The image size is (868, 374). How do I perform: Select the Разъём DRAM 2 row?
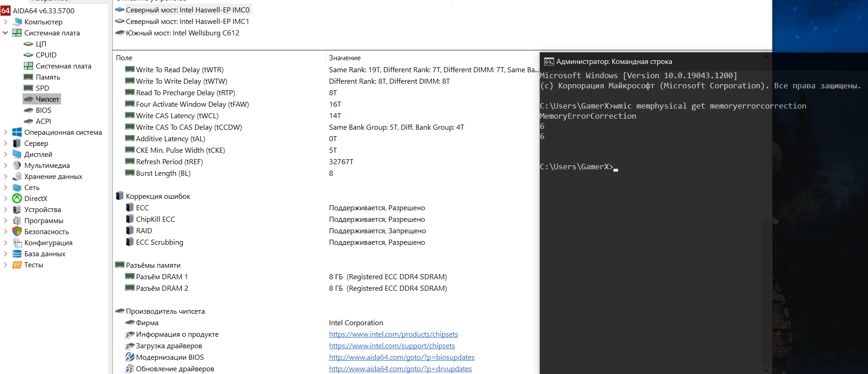click(x=326, y=288)
